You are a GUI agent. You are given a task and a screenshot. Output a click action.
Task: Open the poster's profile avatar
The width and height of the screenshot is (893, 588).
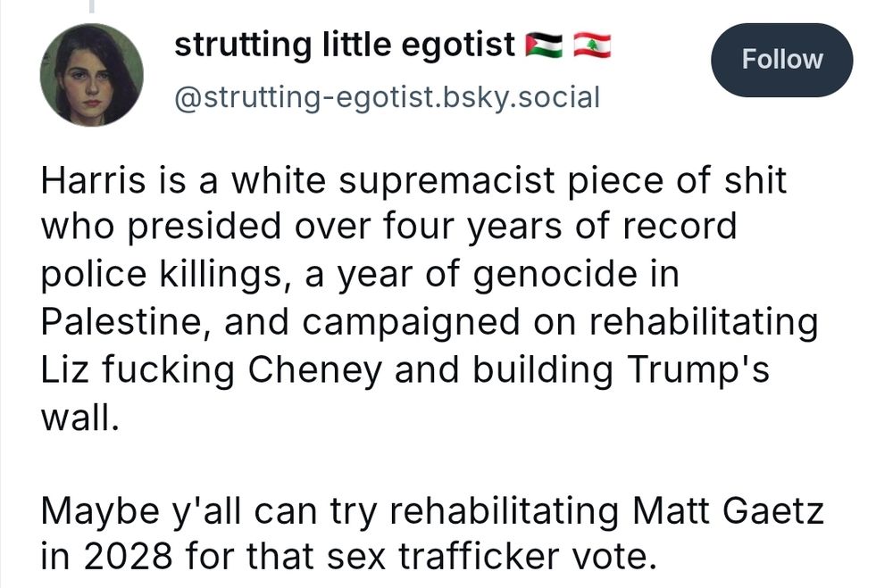(92, 74)
